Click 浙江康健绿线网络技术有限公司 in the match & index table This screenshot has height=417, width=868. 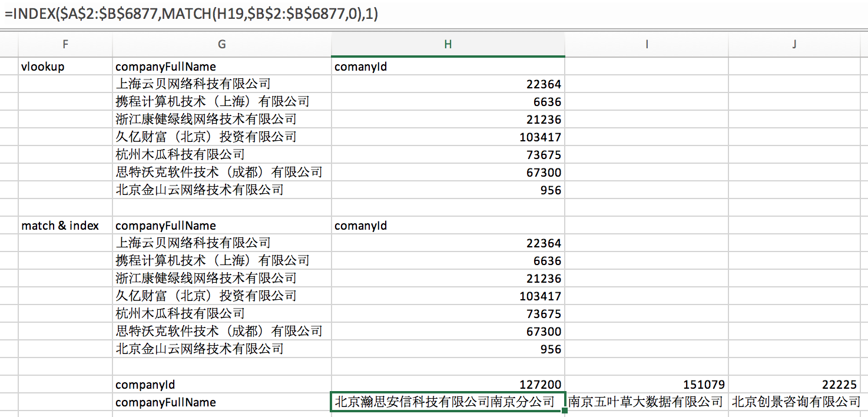(221, 279)
